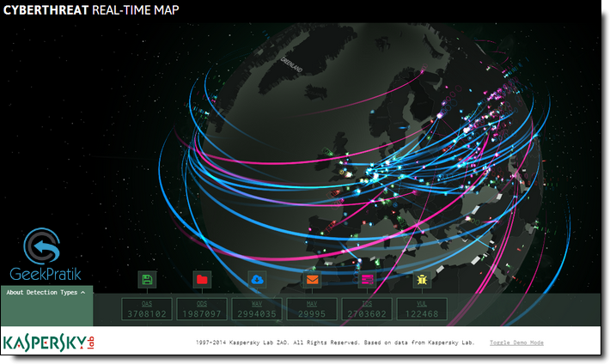
Task: Open the OAS counter box showing 3708102
Action: (x=147, y=309)
